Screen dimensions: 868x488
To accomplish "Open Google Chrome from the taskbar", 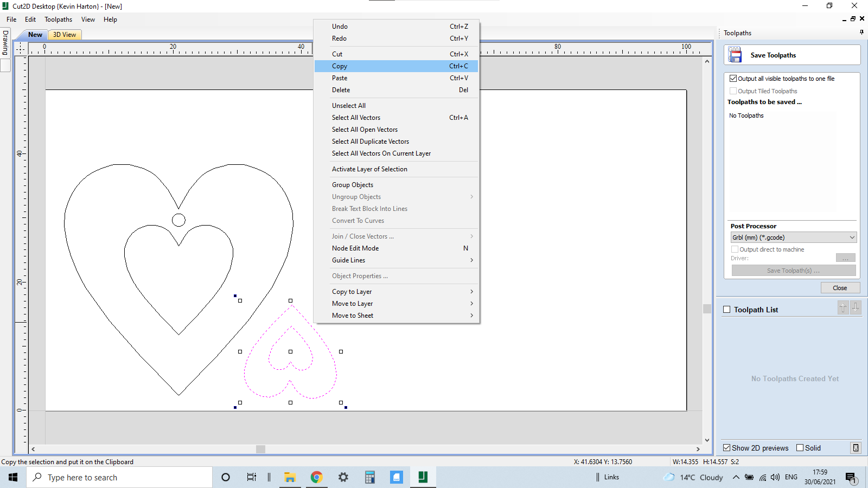I will point(316,477).
